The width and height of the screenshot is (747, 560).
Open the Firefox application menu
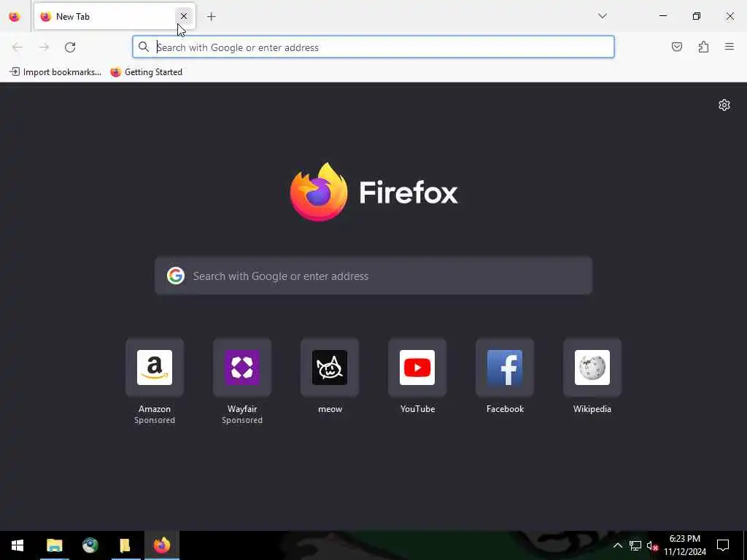coord(729,47)
